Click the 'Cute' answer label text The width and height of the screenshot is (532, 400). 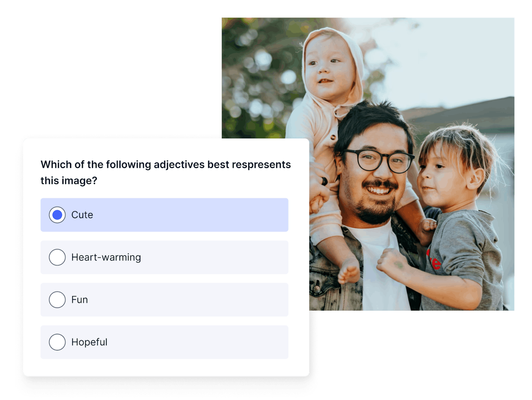coord(82,215)
